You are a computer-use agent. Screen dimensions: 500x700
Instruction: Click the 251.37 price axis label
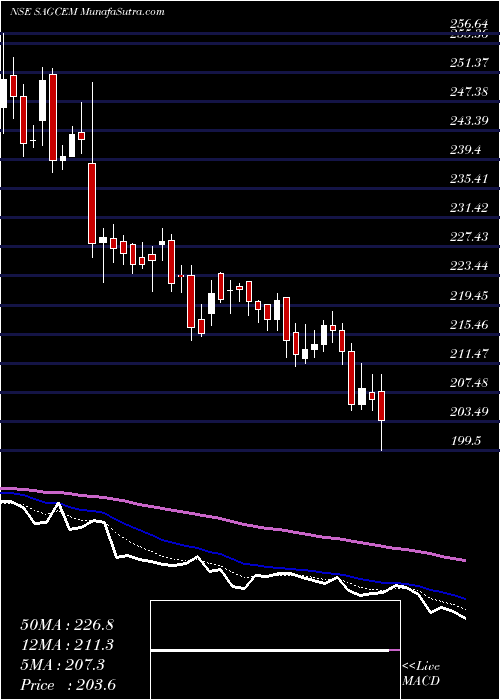pyautogui.click(x=469, y=63)
